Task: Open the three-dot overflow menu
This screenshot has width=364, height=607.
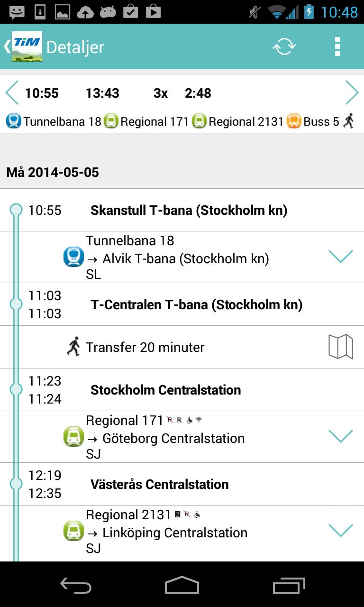Action: [x=337, y=46]
